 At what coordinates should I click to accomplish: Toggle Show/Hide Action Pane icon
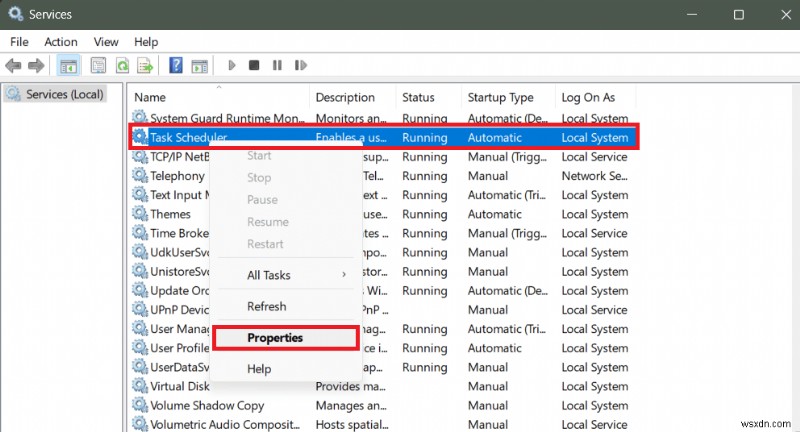click(x=199, y=66)
